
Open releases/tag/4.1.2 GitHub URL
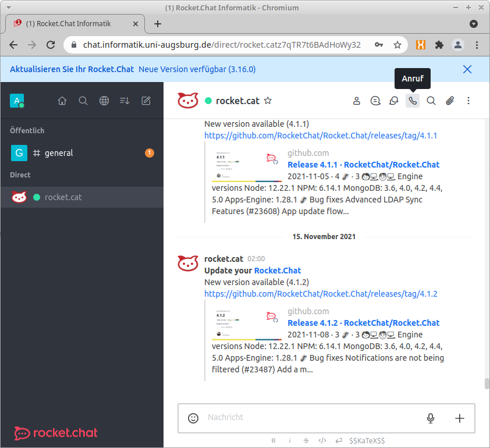(321, 294)
